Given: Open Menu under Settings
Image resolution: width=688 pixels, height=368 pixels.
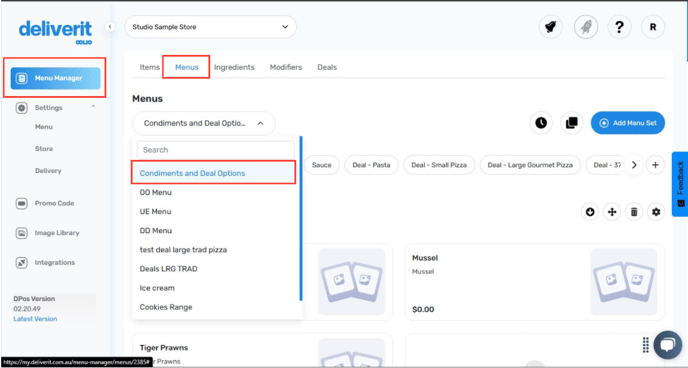Looking at the screenshot, I should (x=44, y=127).
